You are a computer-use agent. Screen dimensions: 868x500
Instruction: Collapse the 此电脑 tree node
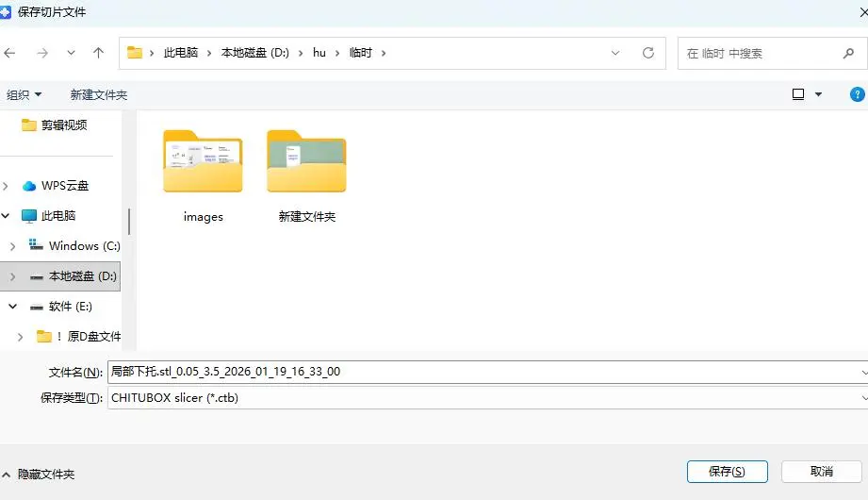6,216
